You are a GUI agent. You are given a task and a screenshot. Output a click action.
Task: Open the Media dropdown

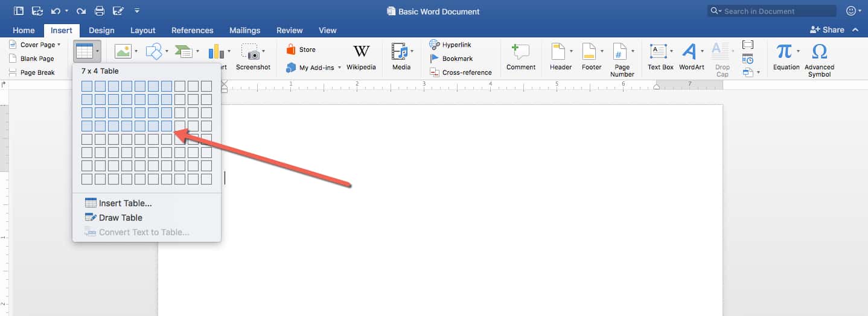[412, 52]
